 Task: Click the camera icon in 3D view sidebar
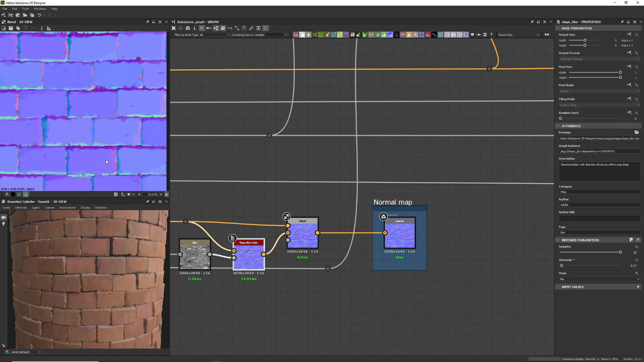pos(4,217)
